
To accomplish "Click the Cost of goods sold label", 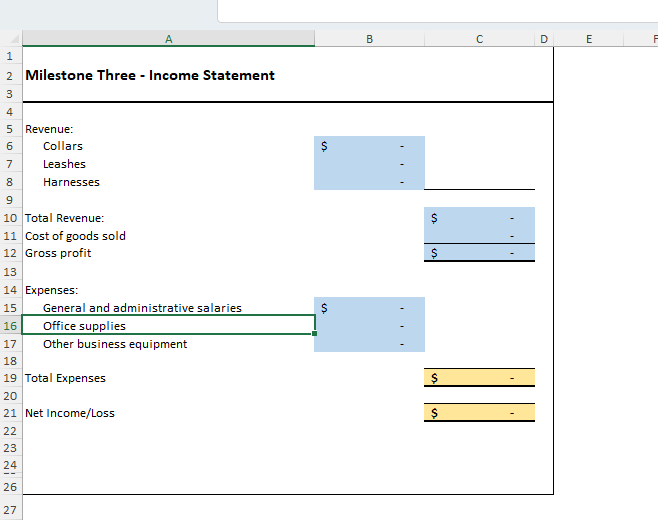I will 75,236.
